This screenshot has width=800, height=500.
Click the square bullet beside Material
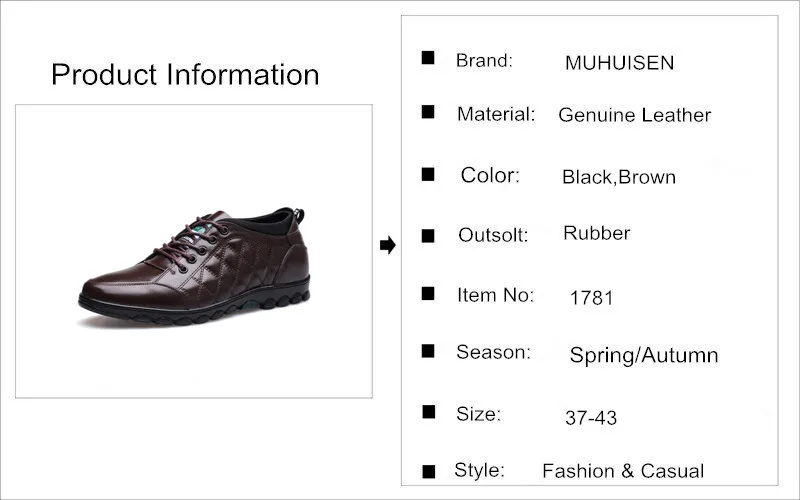(428, 112)
